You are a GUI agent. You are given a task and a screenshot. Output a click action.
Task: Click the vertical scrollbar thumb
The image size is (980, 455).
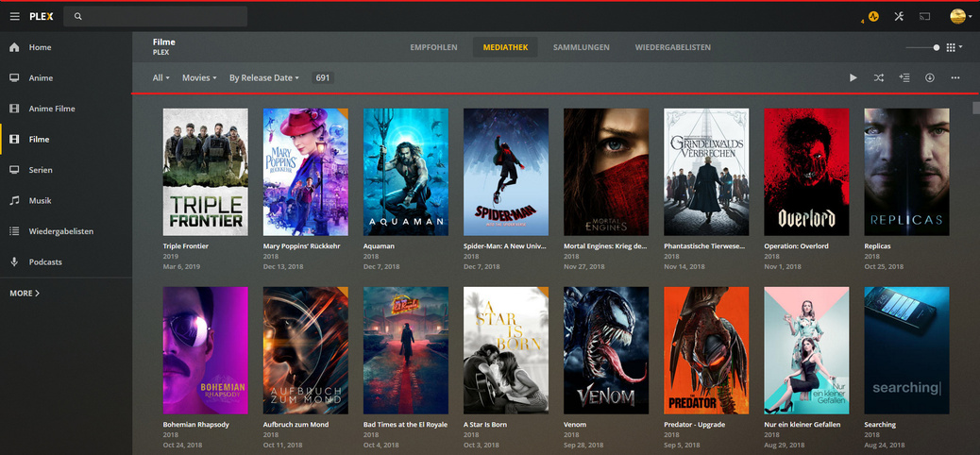(x=976, y=108)
